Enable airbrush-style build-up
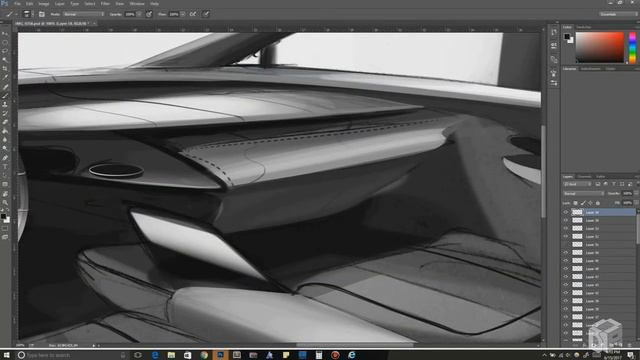This screenshot has width=640, height=360. pos(193,14)
